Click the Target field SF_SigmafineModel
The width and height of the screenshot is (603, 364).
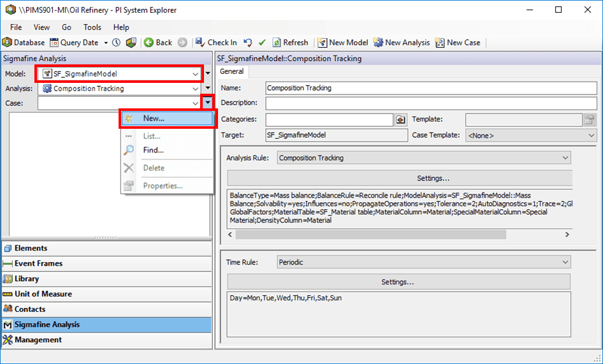(337, 135)
